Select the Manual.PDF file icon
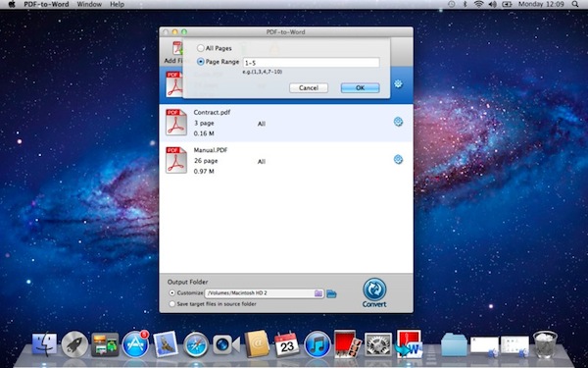588x368 pixels. (176, 160)
